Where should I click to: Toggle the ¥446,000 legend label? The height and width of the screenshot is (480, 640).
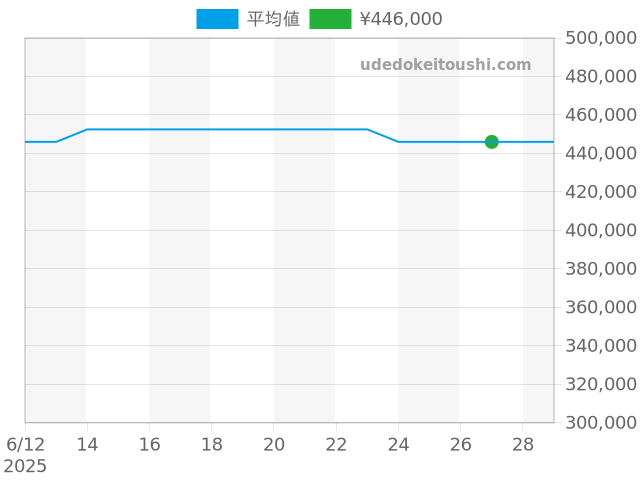point(400,19)
